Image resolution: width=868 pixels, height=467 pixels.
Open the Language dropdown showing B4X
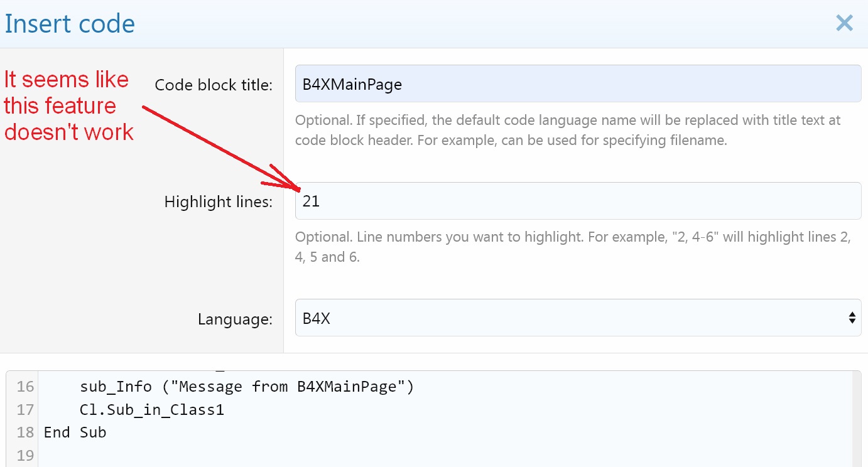578,318
